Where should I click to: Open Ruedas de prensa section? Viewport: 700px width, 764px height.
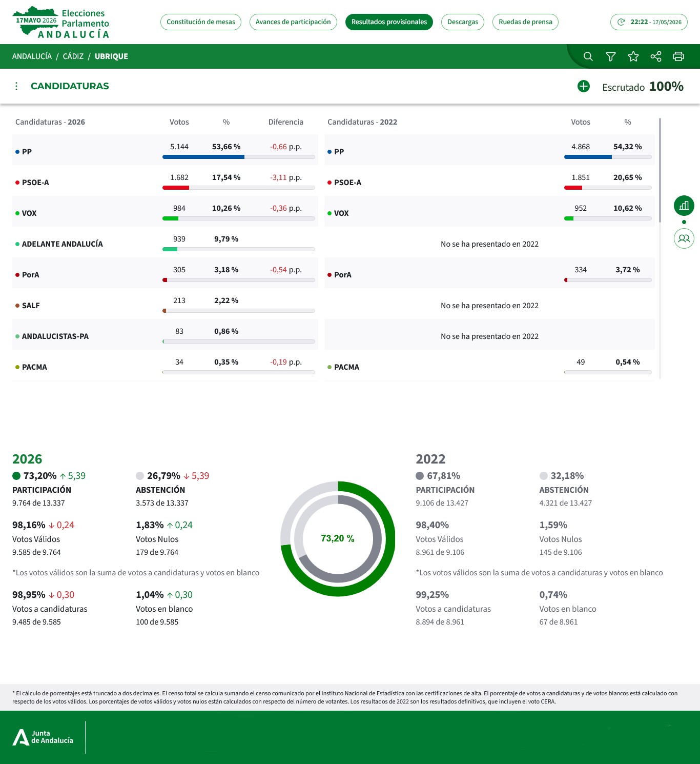[x=525, y=22]
